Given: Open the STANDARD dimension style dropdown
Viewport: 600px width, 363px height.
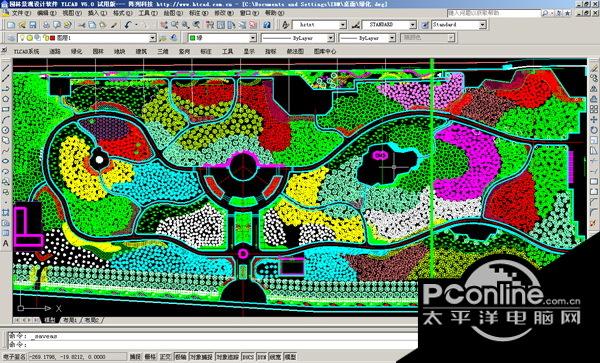Looking at the screenshot, I should pyautogui.click(x=389, y=25).
